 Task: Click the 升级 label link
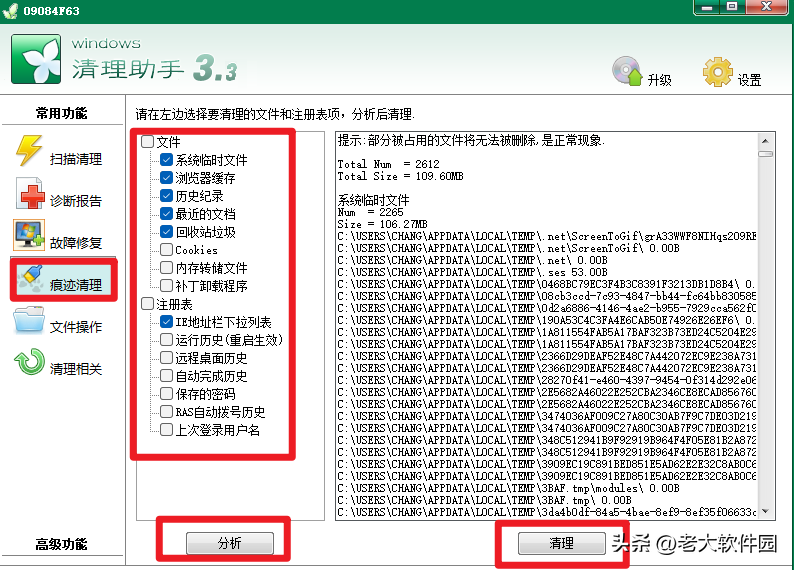click(x=660, y=80)
